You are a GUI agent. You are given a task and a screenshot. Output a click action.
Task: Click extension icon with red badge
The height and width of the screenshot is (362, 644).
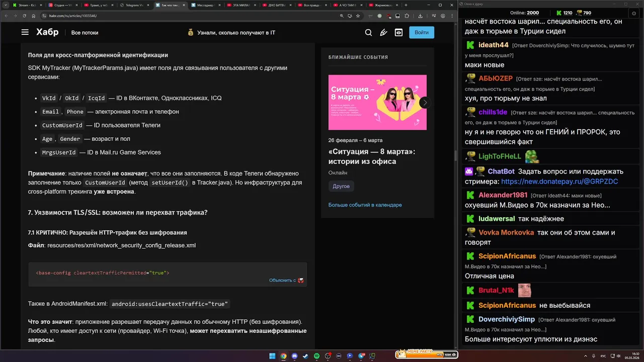389,16
